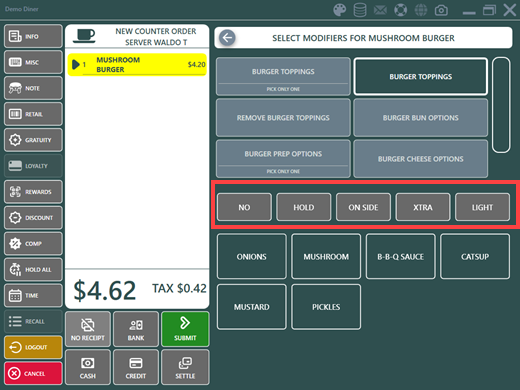
Task: Add MUSTARD modifier
Action: tap(252, 307)
